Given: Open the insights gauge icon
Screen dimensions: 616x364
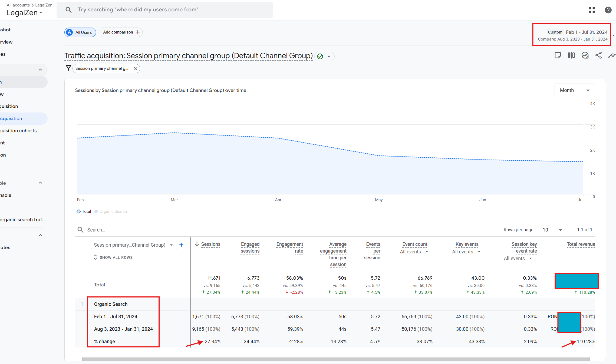Looking at the screenshot, I should (585, 55).
